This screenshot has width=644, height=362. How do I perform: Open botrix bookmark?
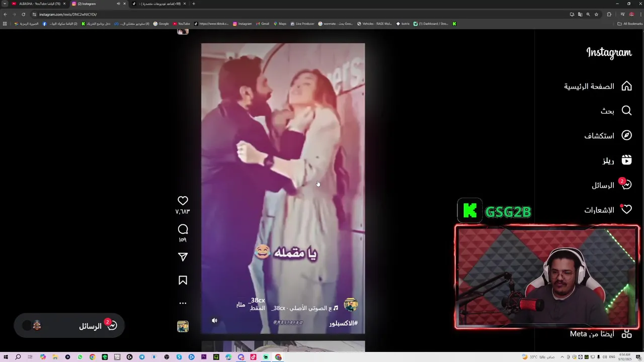pos(403,24)
